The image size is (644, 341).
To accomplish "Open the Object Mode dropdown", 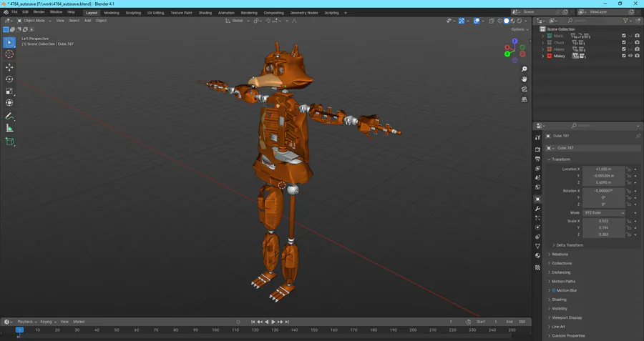I will 34,21.
